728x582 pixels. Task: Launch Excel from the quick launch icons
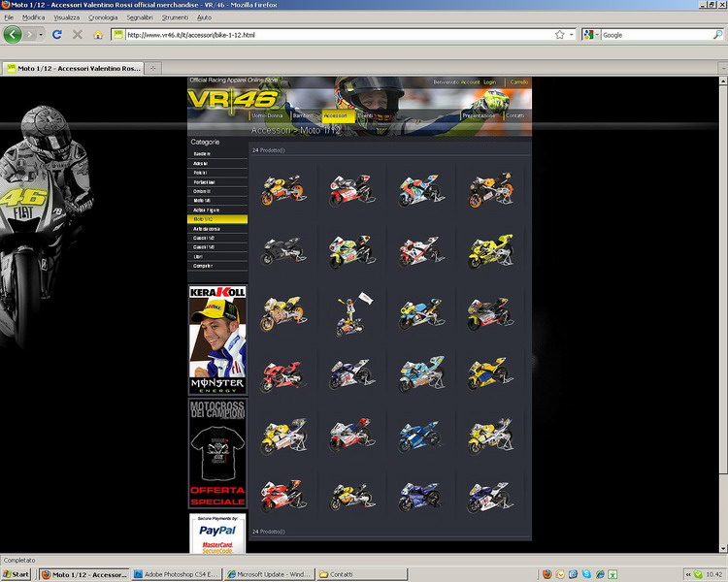[x=612, y=574]
